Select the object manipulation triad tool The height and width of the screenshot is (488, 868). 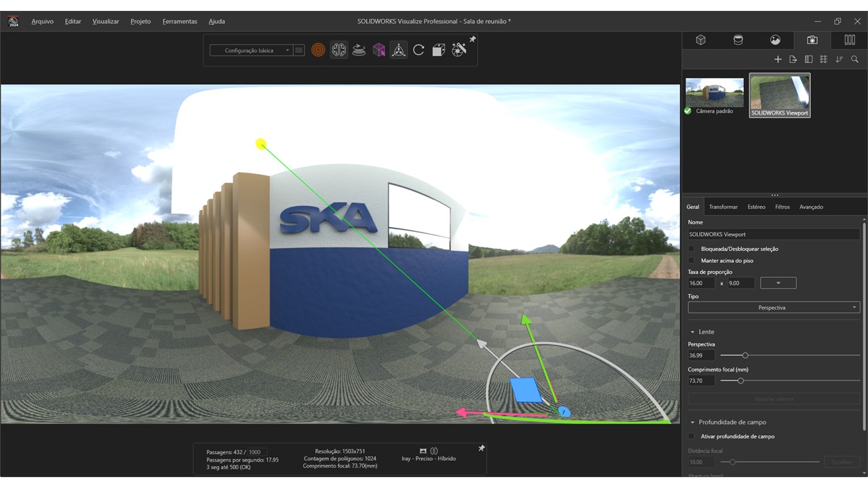[399, 49]
